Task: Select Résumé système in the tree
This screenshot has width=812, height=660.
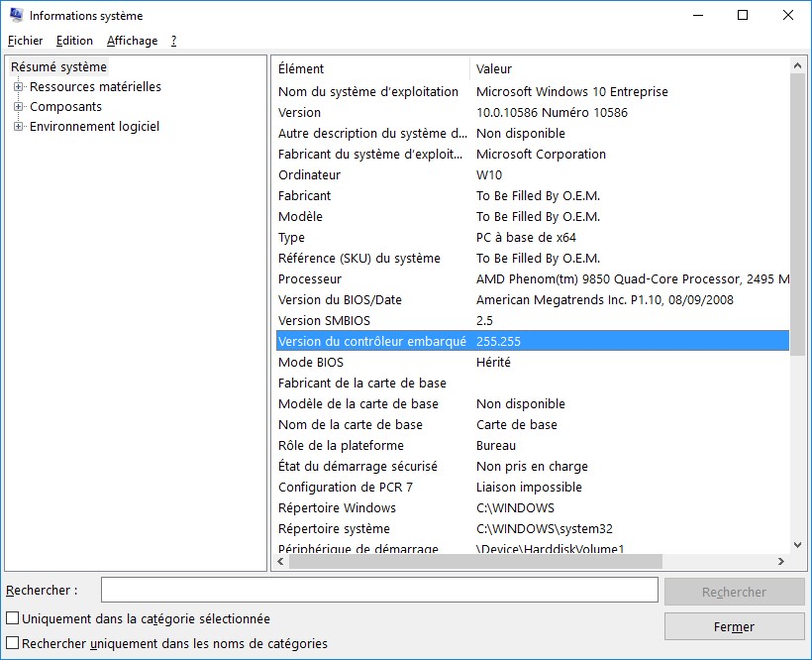Action: (58, 67)
